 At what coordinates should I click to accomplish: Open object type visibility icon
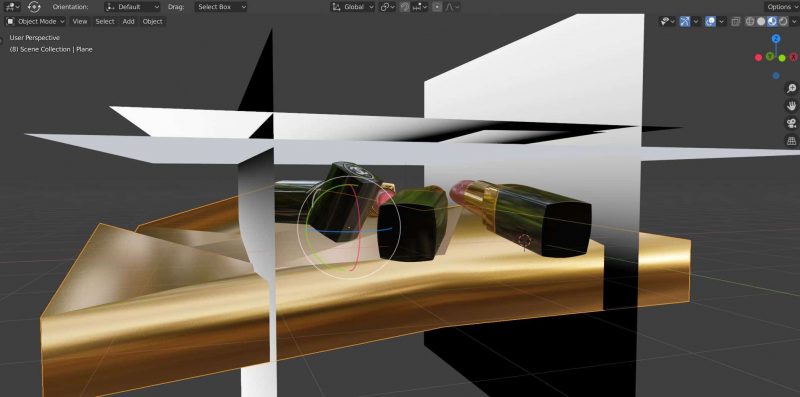pos(667,21)
